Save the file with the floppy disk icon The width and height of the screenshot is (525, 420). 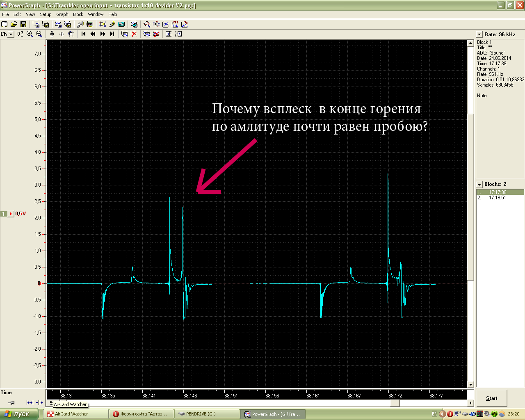coord(23,24)
